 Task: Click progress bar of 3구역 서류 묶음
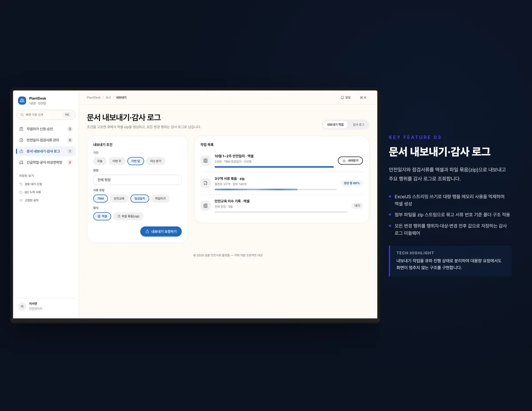pyautogui.click(x=276, y=190)
